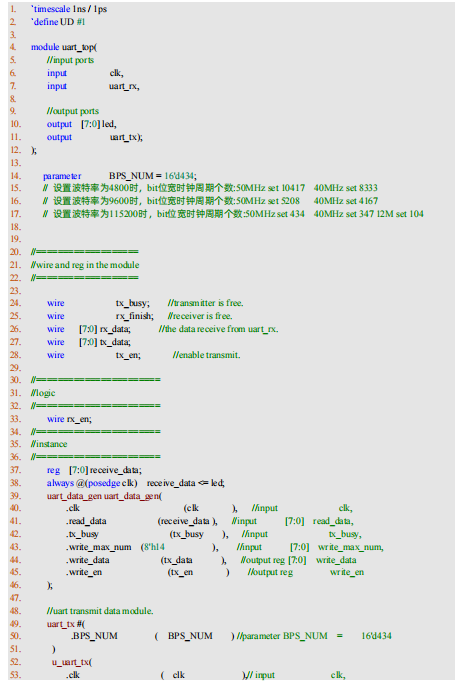Click .clk port on line 40
The width and height of the screenshot is (466, 691).
pyautogui.click(x=73, y=509)
